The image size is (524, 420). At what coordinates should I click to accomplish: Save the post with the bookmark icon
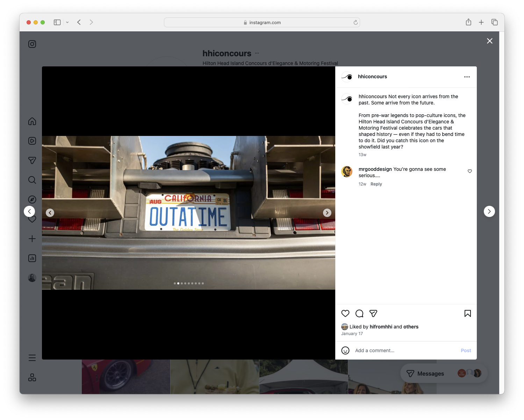[467, 313]
